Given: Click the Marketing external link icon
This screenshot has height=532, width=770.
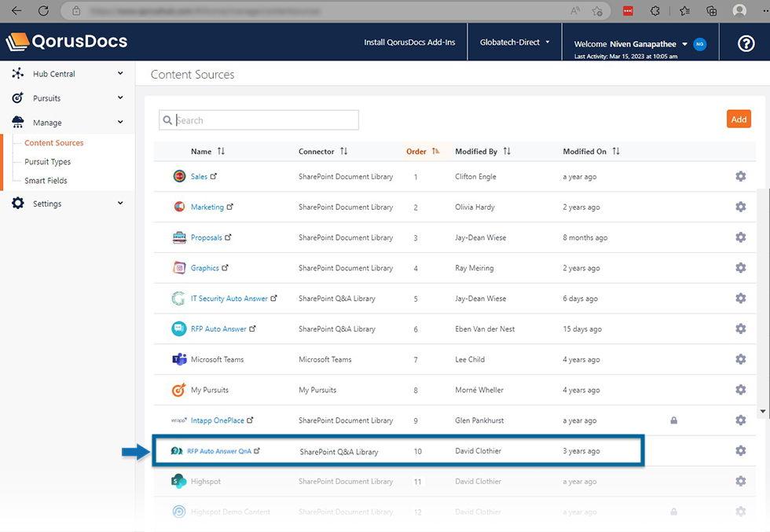Looking at the screenshot, I should [x=229, y=207].
